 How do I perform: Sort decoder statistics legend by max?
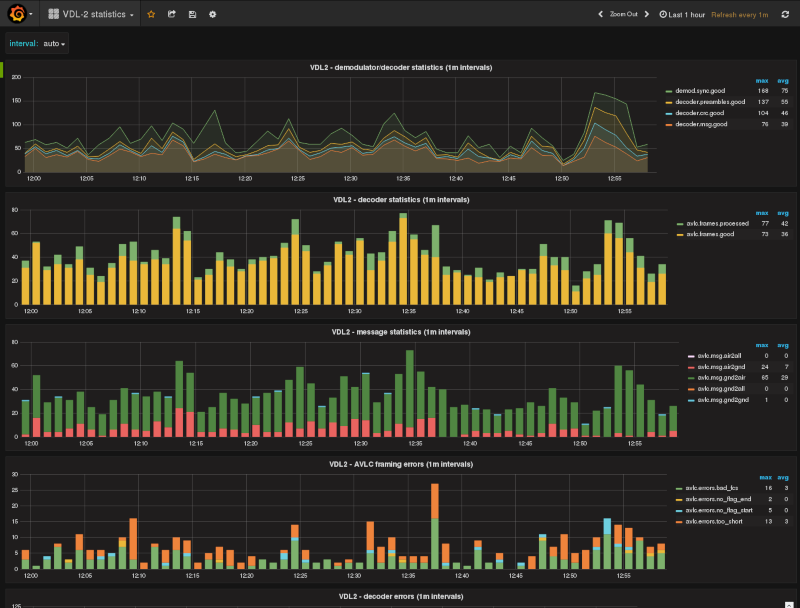762,213
